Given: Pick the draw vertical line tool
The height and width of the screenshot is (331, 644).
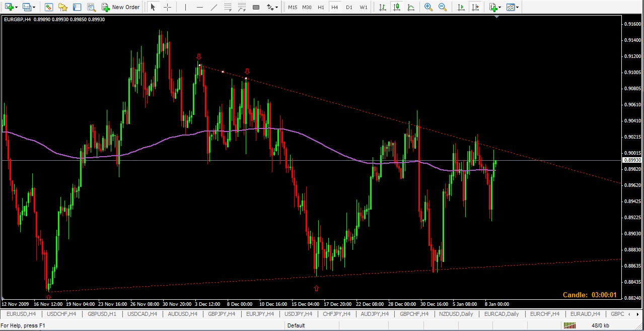Looking at the screenshot, I should [x=186, y=7].
